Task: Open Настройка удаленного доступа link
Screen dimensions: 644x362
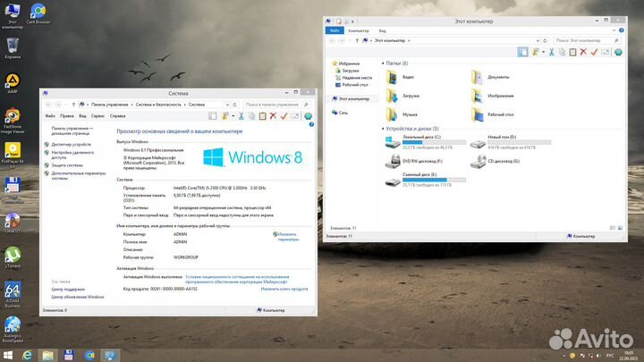Action: (72, 155)
